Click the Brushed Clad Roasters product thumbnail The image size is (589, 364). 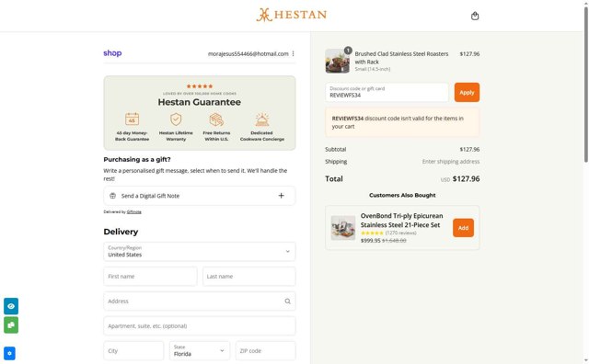click(x=338, y=61)
